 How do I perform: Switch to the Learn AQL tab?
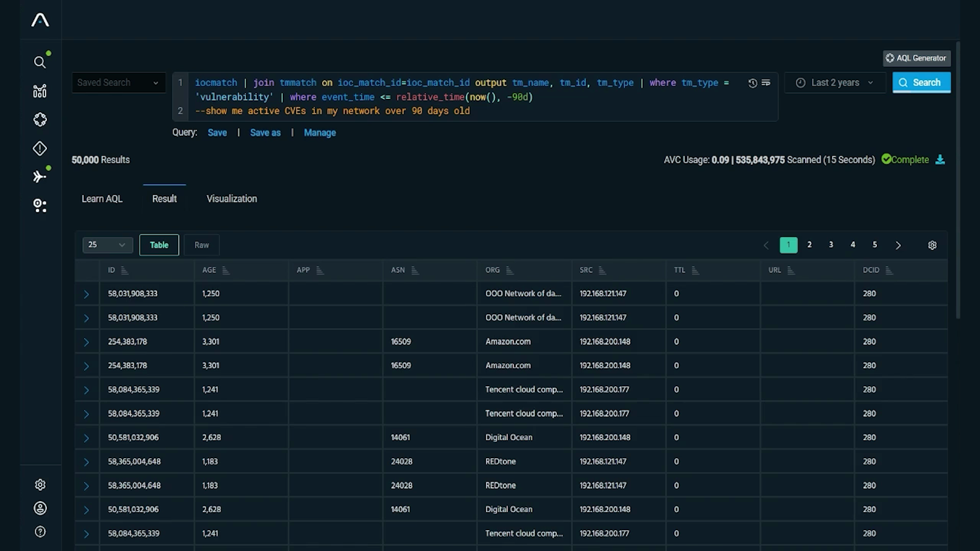[x=102, y=199]
